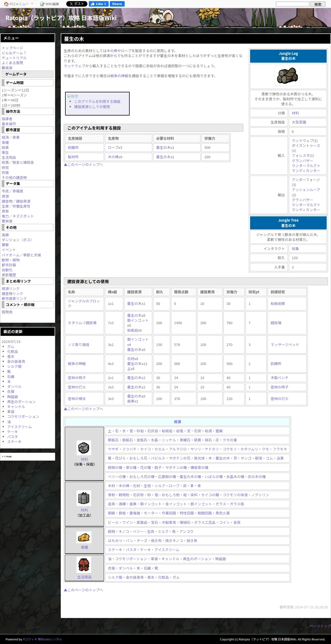Open 質問用 under コメント・掲示板
Image resolution: width=331 pixels, height=644 pixels.
coord(7,312)
